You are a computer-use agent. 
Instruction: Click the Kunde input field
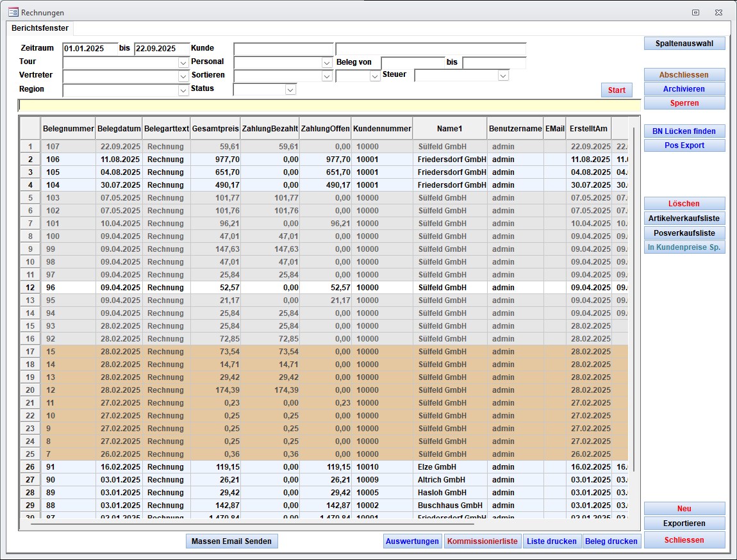[283, 49]
